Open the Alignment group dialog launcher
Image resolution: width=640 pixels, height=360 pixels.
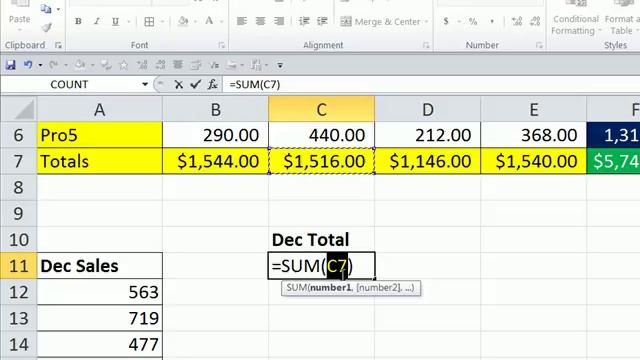[x=426, y=45]
